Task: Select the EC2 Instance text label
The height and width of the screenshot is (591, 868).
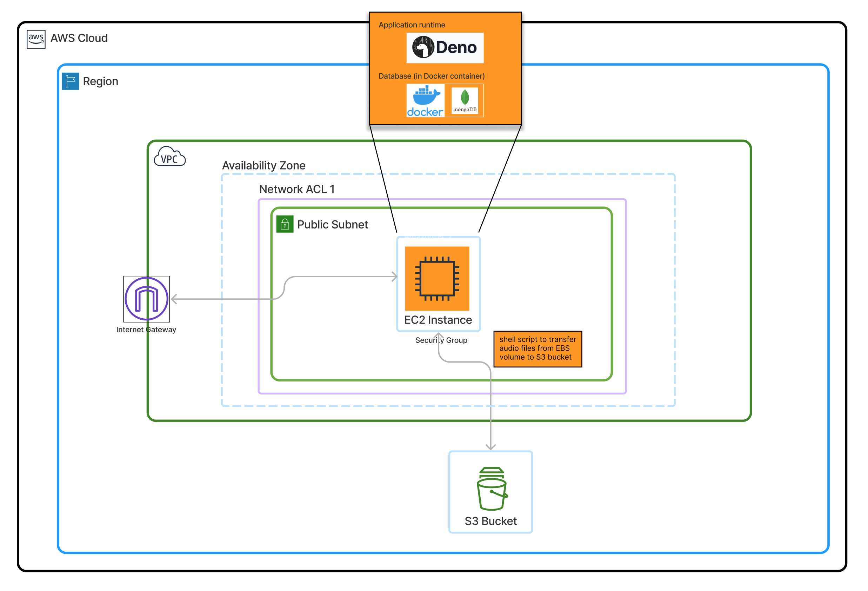Action: pos(438,320)
